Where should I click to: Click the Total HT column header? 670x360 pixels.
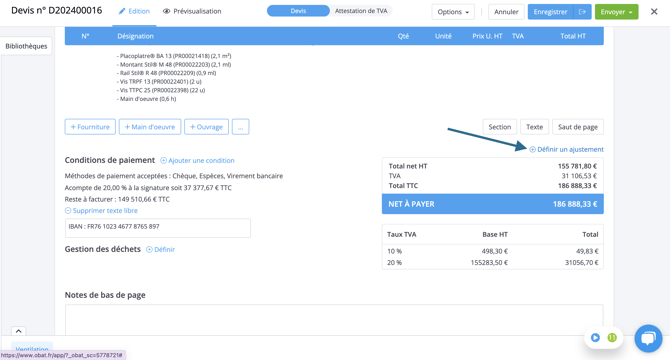573,36
